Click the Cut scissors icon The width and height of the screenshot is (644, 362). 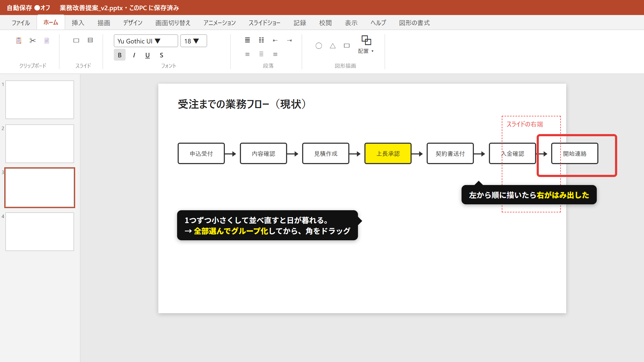point(33,40)
